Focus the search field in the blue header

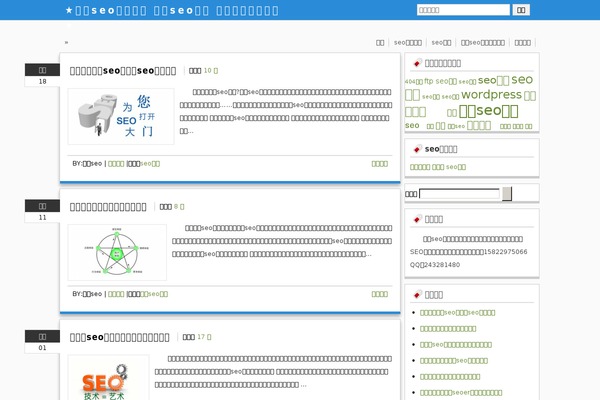click(463, 10)
